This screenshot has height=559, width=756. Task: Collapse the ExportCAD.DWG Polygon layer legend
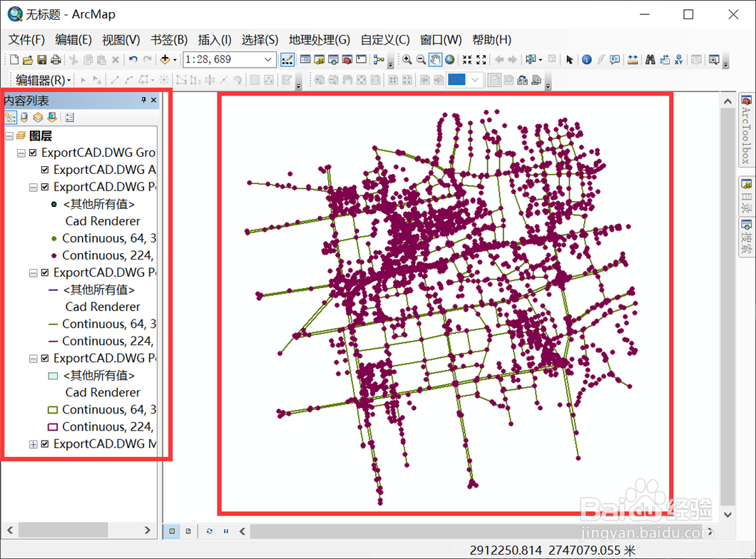point(34,359)
